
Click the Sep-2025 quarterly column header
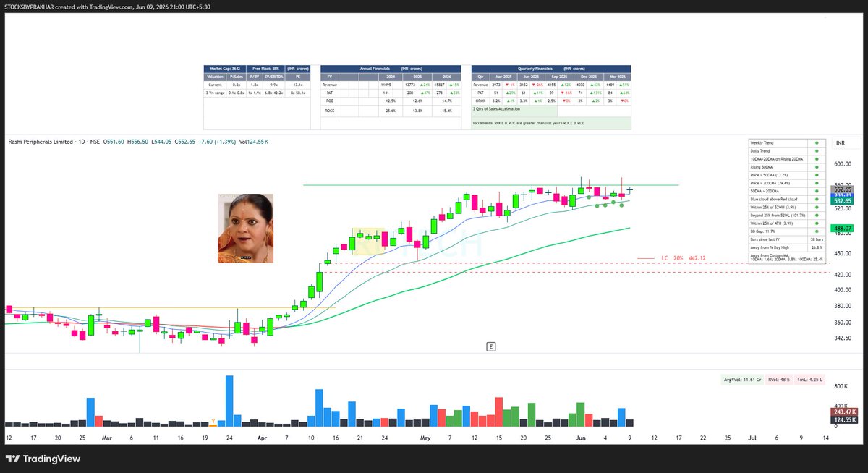558,77
